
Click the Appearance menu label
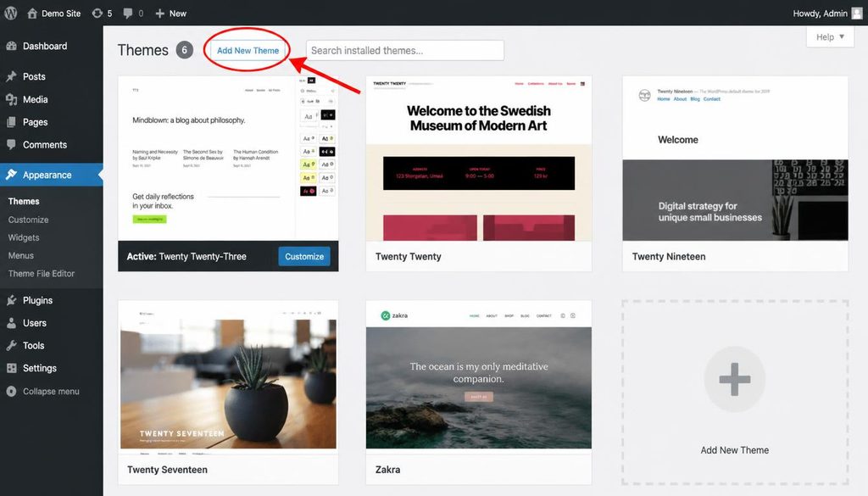tap(47, 175)
